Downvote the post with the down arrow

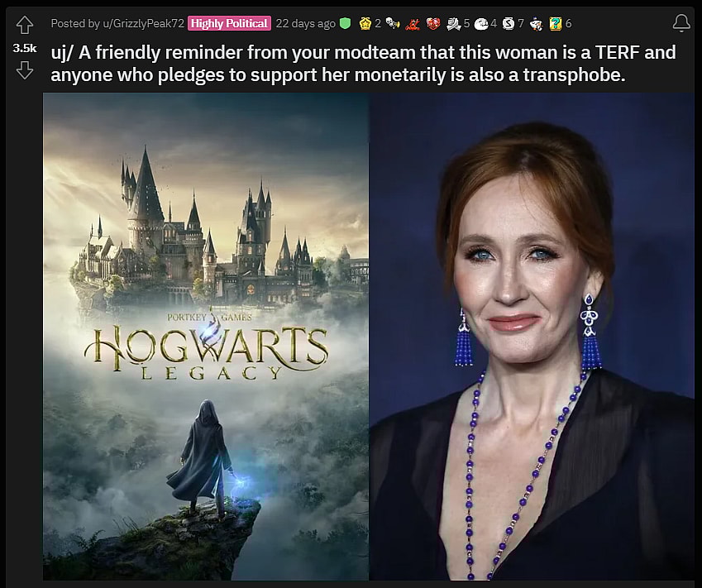25,70
